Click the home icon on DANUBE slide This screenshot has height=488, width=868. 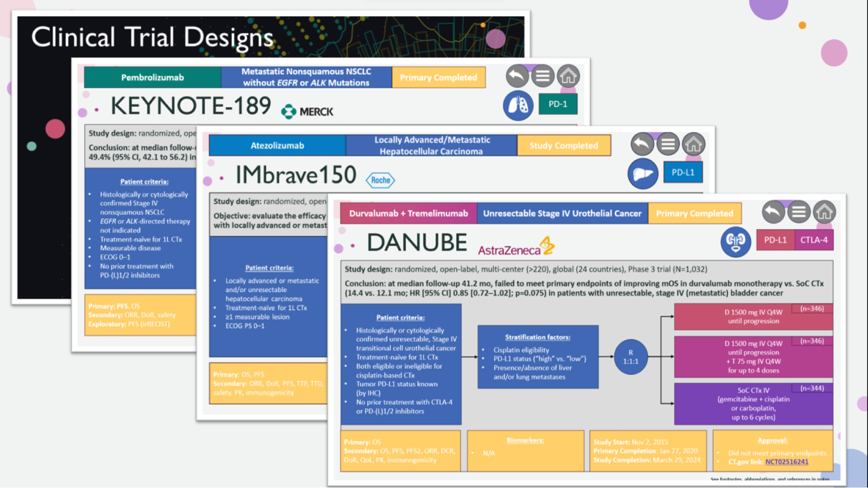[824, 211]
